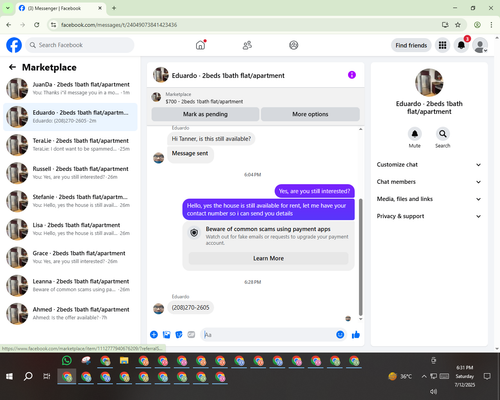The image size is (500, 400).
Task: Open the Groups icon in top navigation
Action: coord(294,45)
